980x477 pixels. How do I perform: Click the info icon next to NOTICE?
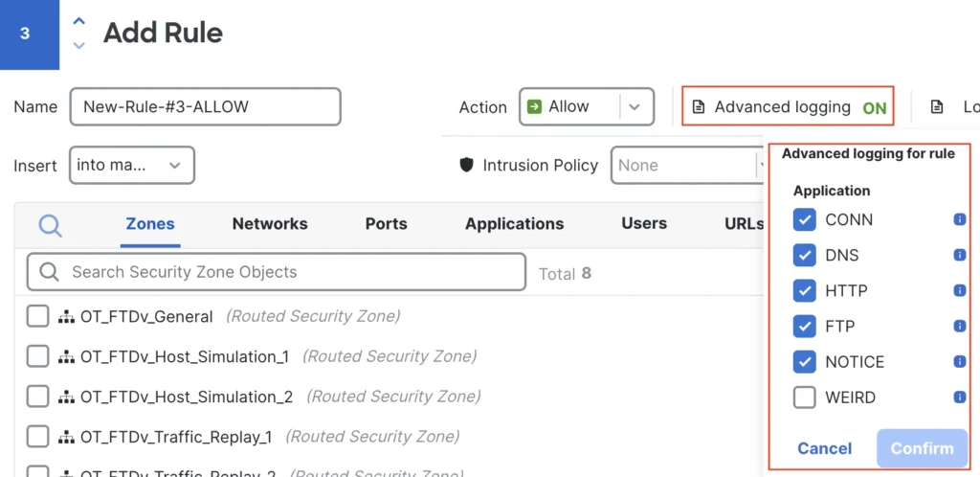[959, 362]
